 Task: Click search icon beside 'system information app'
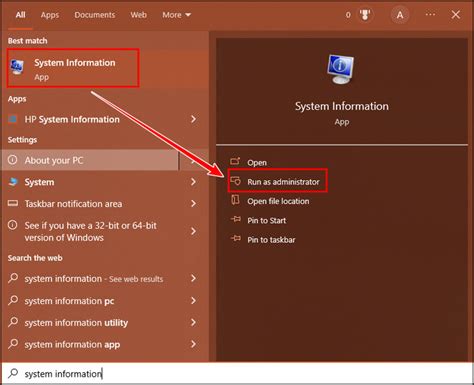pyautogui.click(x=13, y=343)
